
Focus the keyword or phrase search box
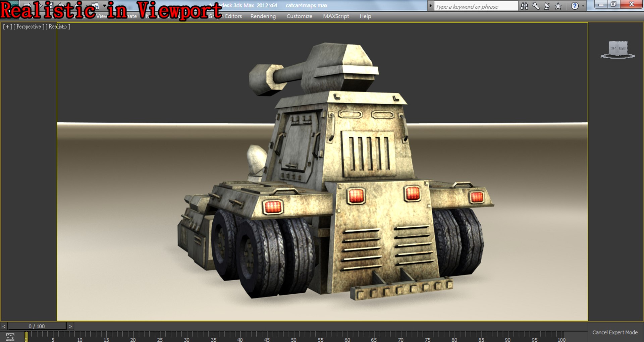tap(476, 6)
